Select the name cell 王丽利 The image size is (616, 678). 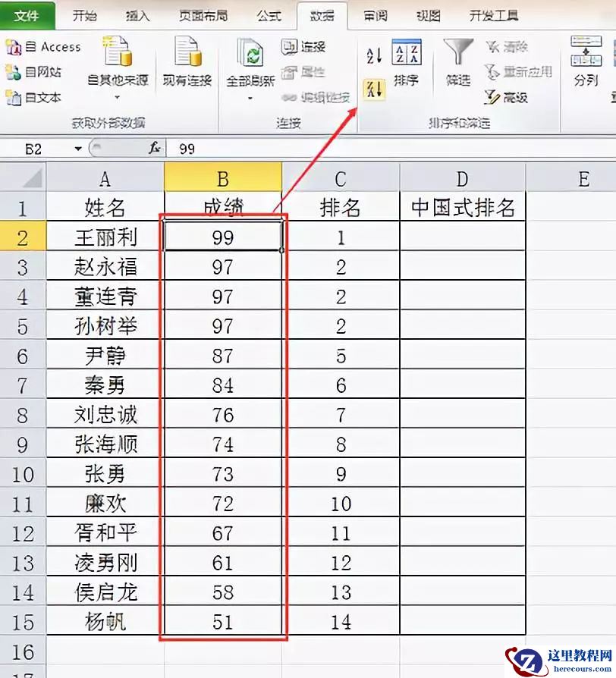[105, 236]
